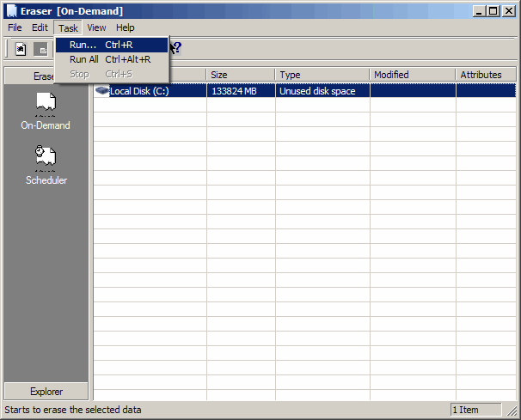Click the grayed properties toolbar icon
Viewport: 521px width, 420px height.
(41, 50)
